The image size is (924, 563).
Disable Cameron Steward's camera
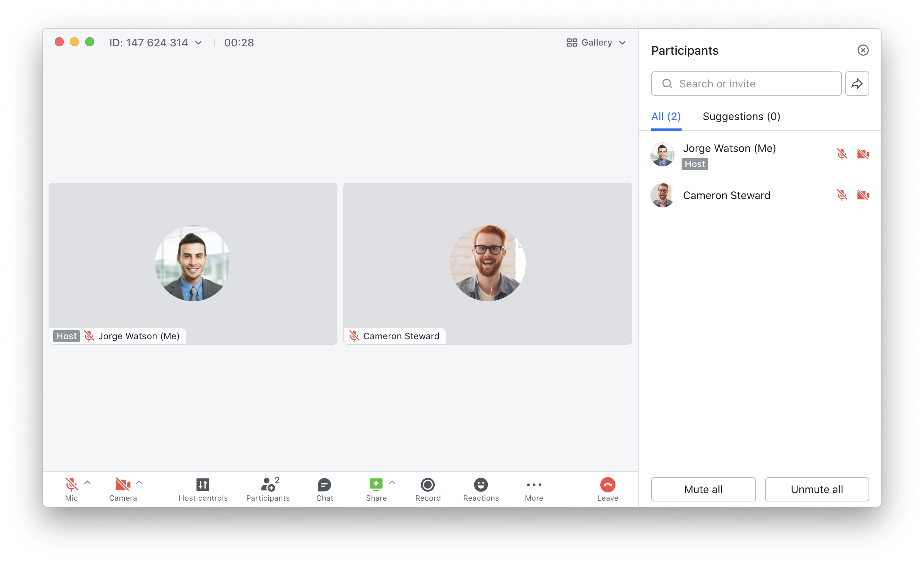[863, 195]
